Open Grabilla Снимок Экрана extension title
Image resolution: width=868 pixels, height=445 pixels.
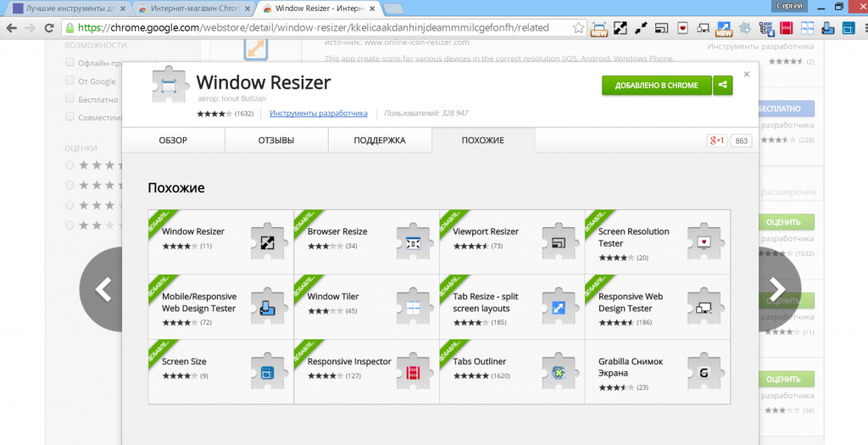coord(631,367)
